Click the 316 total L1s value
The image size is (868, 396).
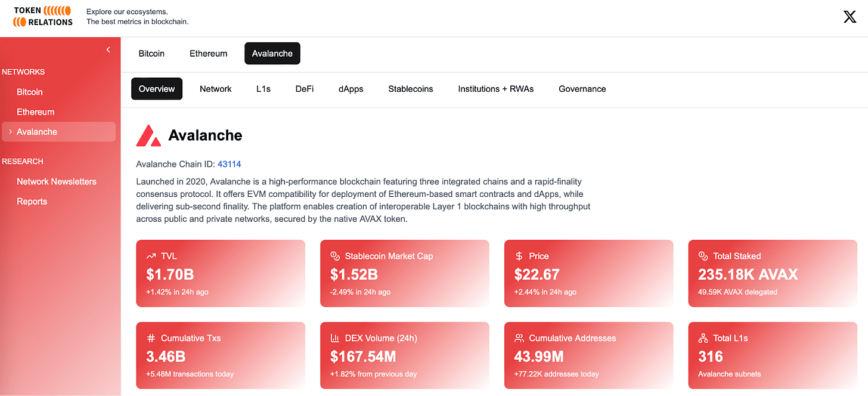click(x=711, y=357)
